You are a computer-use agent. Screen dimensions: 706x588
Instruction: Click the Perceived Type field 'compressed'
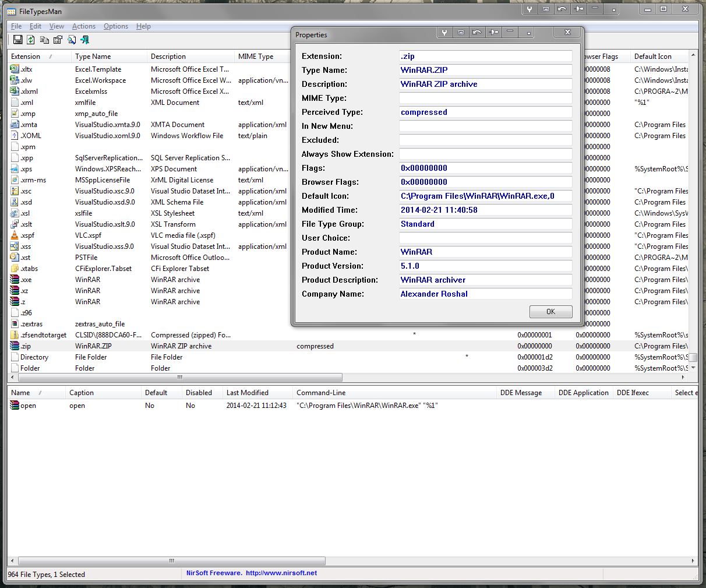tap(485, 112)
